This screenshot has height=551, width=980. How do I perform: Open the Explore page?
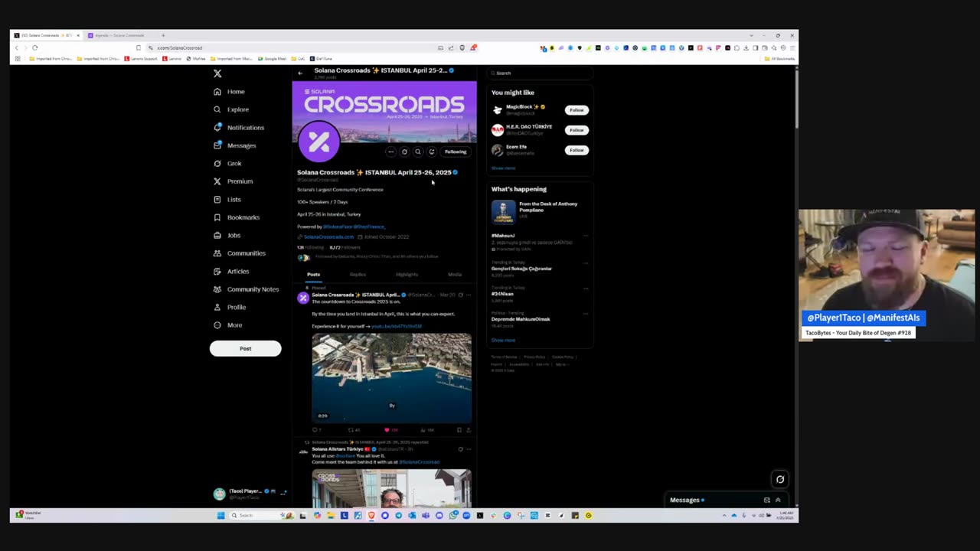point(231,109)
